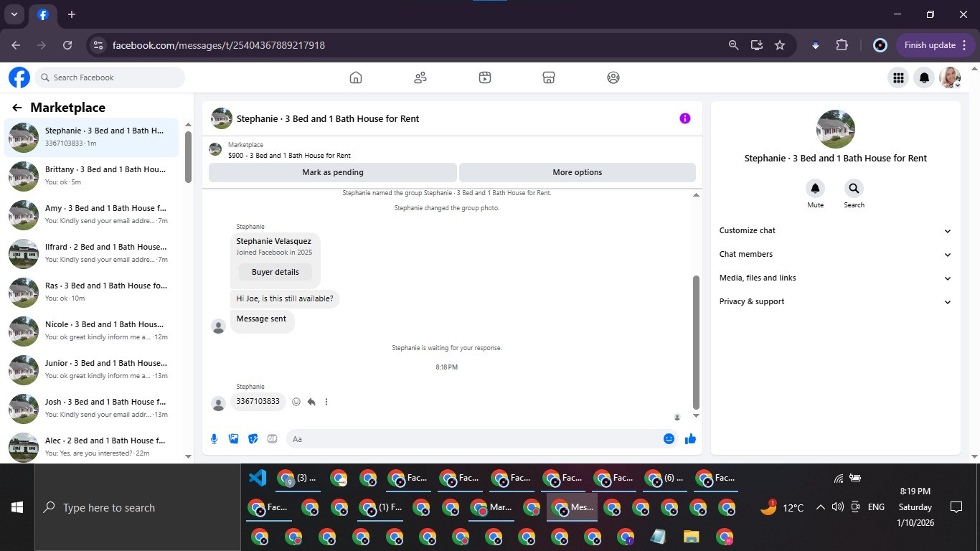
Task: Open Josh conversation in chat list
Action: click(x=92, y=408)
